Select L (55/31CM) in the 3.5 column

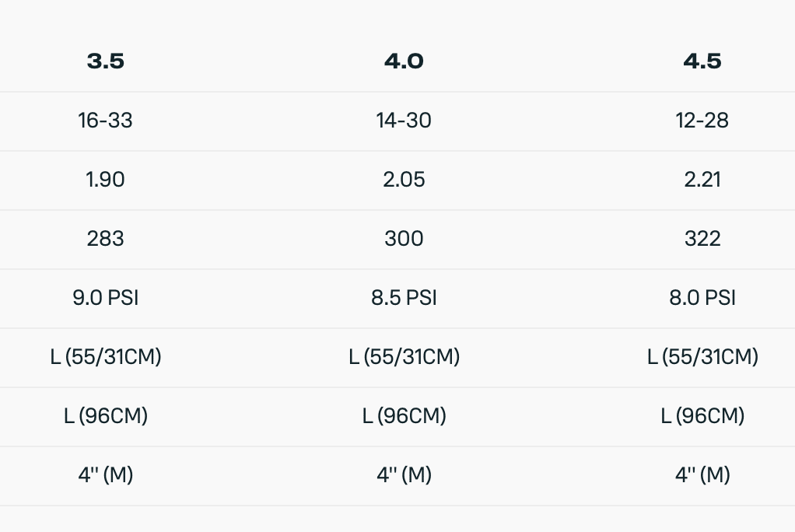point(106,357)
